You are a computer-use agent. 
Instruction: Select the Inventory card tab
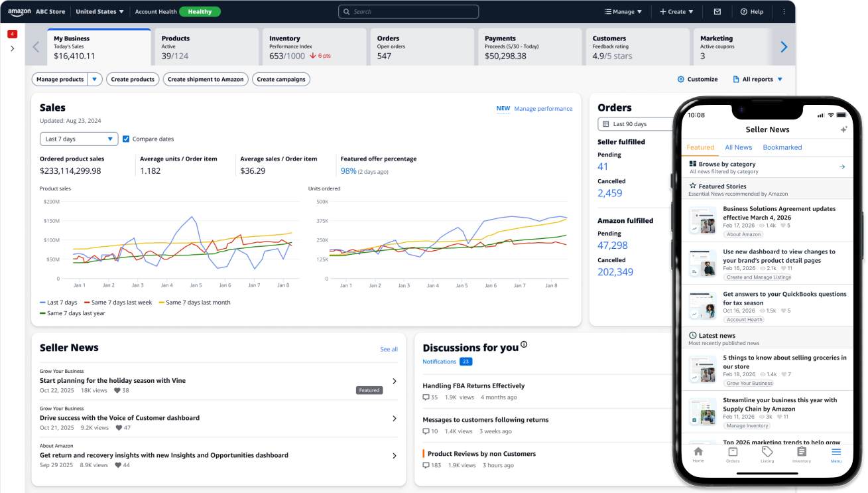(314, 47)
